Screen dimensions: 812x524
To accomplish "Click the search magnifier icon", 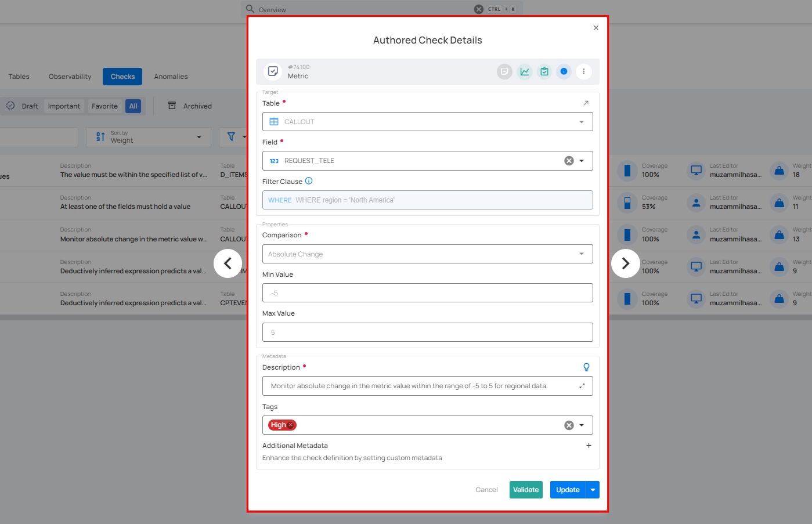I will click(250, 9).
